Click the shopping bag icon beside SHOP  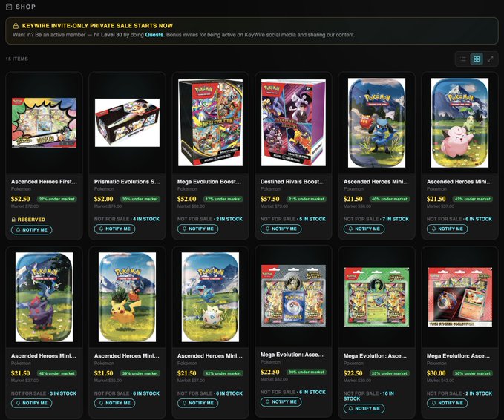tap(9, 7)
